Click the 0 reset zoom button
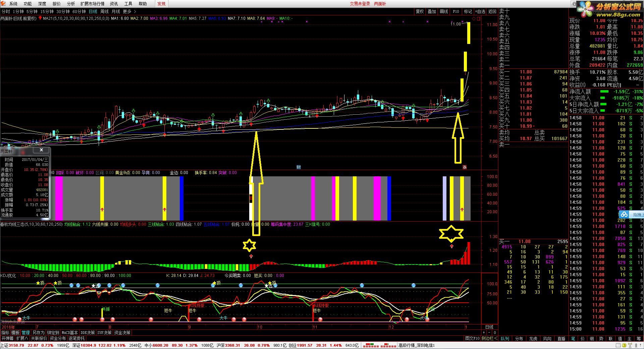Image resolution: width=644 pixels, height=349 pixels. click(x=494, y=333)
